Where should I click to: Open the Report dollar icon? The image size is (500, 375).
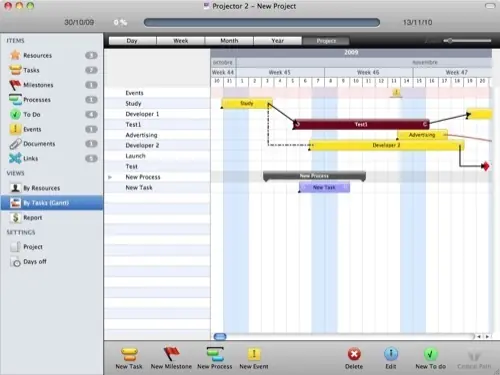pos(15,217)
